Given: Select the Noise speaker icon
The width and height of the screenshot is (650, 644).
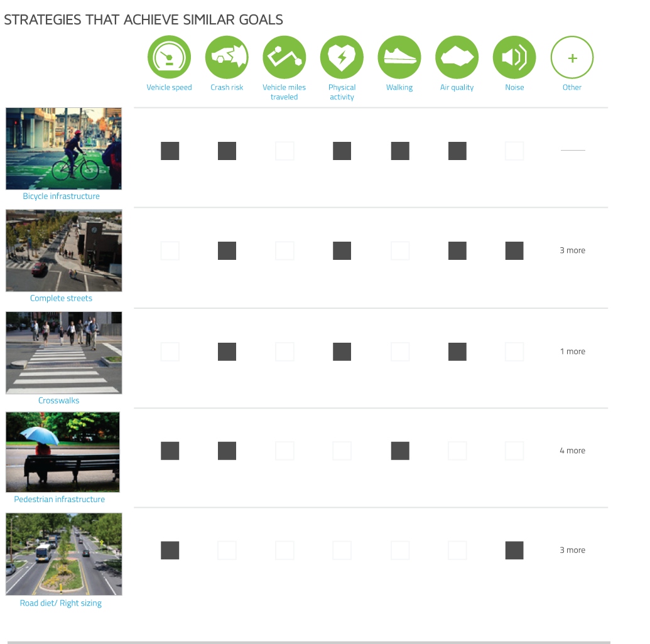Looking at the screenshot, I should pos(514,57).
